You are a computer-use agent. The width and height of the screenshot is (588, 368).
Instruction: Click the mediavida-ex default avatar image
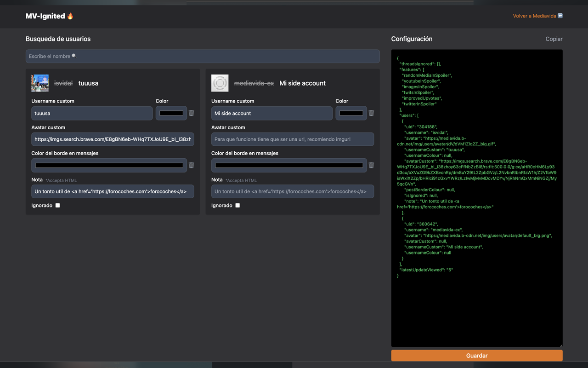coord(220,83)
